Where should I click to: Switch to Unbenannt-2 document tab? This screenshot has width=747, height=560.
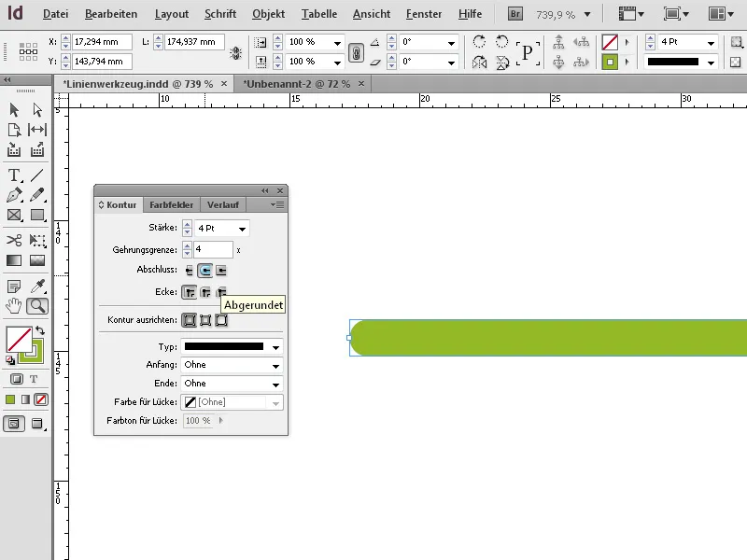click(x=296, y=84)
